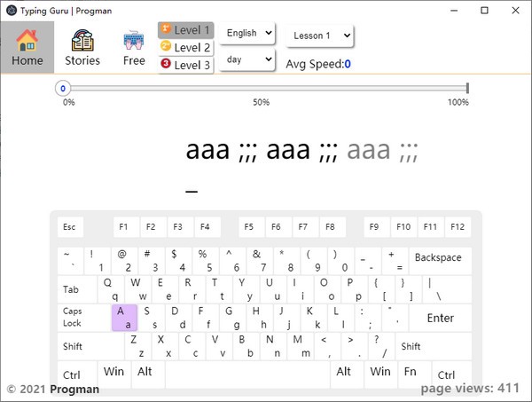Image resolution: width=532 pixels, height=402 pixels.
Task: Select the Free typing keyboard icon
Action: (134, 41)
